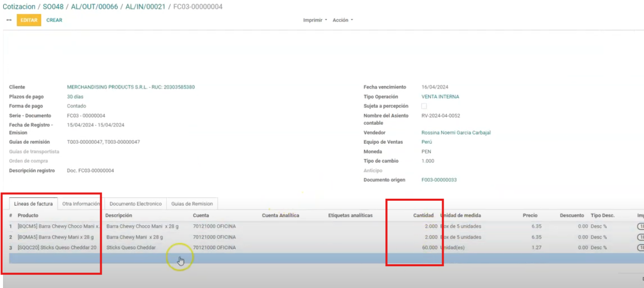Toggle the Sujeta a percepción checkbox
The height and width of the screenshot is (288, 644).
(x=424, y=106)
